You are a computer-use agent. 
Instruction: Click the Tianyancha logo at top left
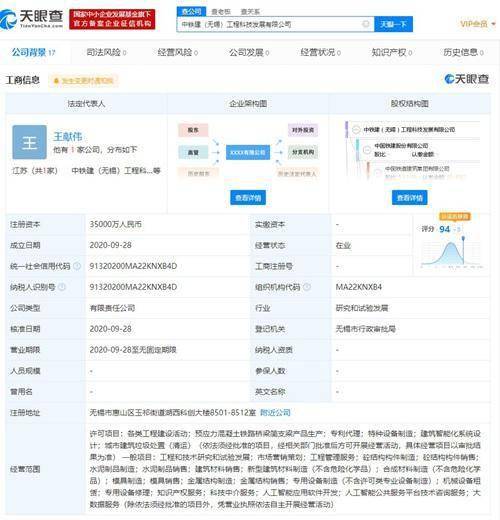tap(32, 19)
